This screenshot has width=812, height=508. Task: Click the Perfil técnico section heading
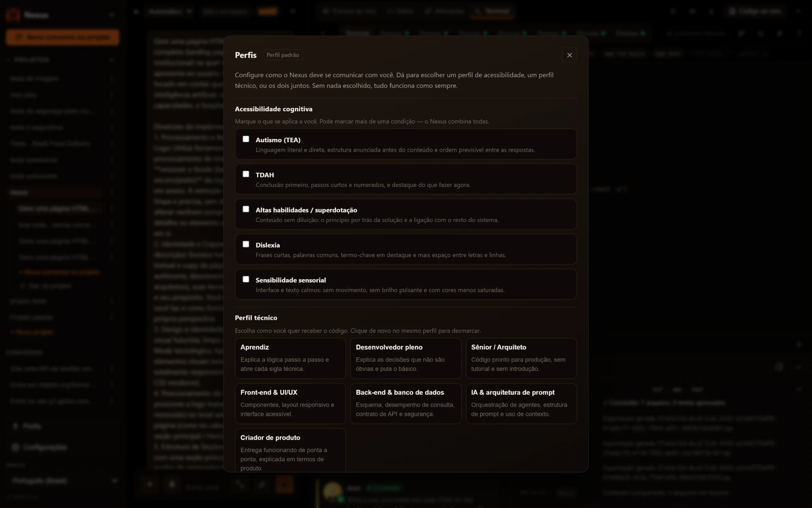click(x=256, y=318)
